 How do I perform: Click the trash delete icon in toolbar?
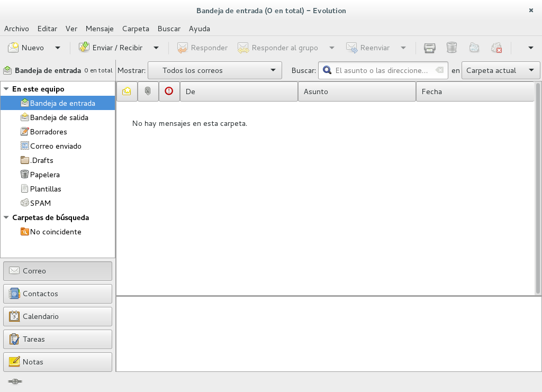452,48
